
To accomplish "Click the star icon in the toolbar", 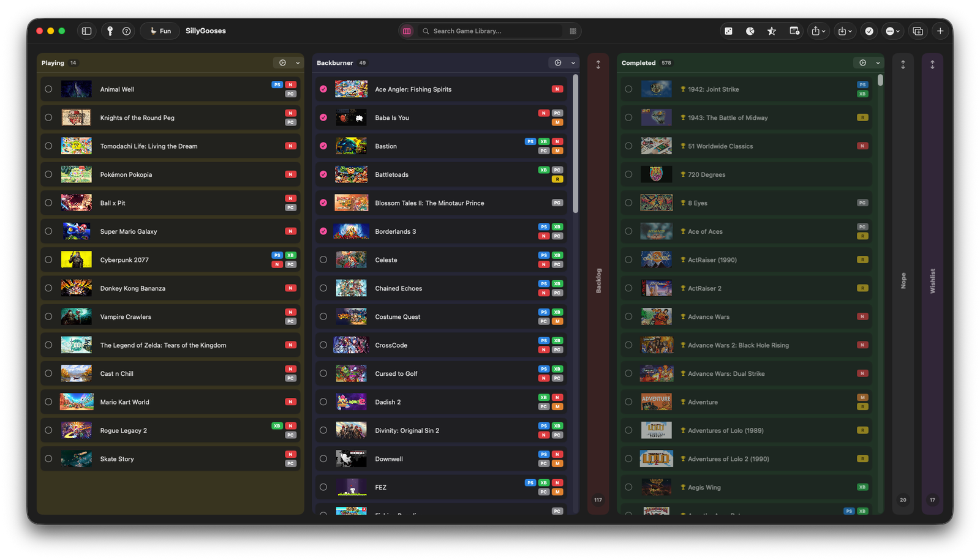I will [772, 31].
